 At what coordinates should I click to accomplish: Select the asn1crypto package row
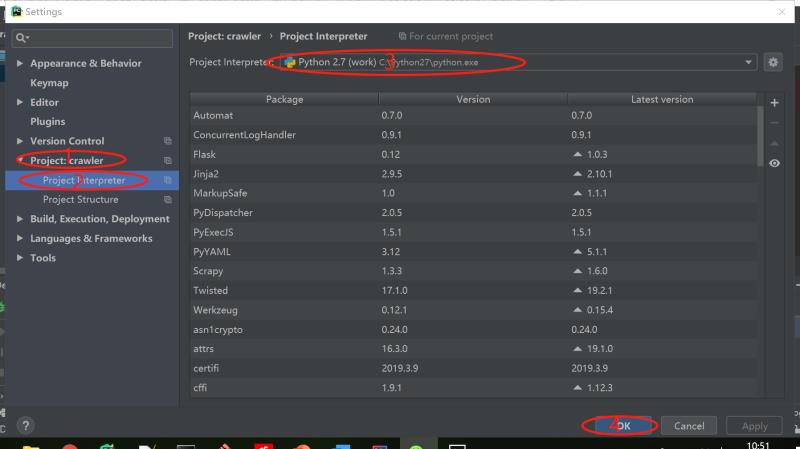[x=473, y=330]
